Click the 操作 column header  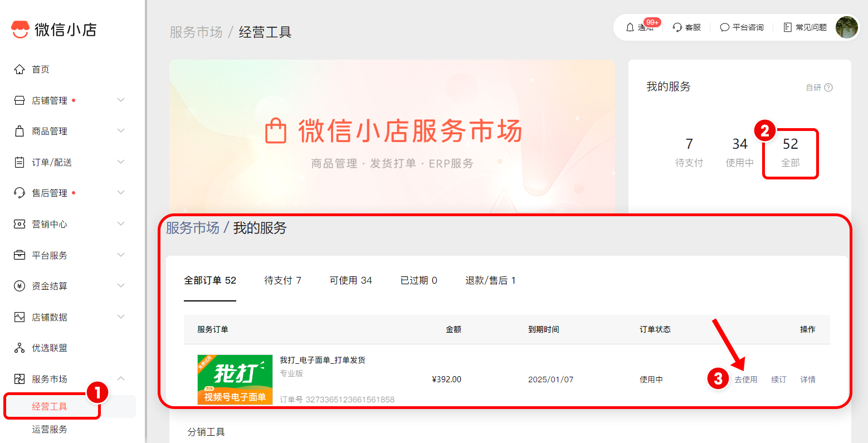click(x=808, y=329)
